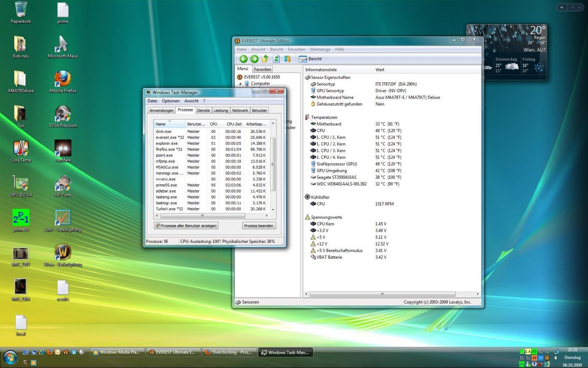
Task: Open the Hilfe menu in EVEREST
Action: (x=340, y=49)
